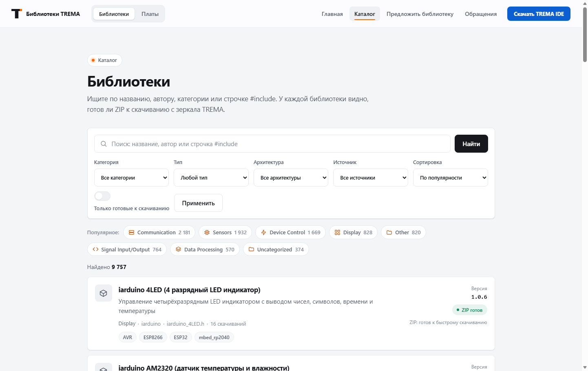This screenshot has height=371, width=588.
Task: Click the ESP32 architecture tag
Action: click(x=181, y=337)
